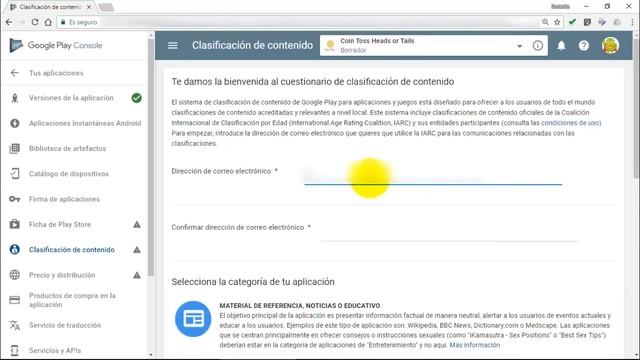640x360 pixels.
Task: Click the rocket icon for app versions
Action: click(15, 98)
